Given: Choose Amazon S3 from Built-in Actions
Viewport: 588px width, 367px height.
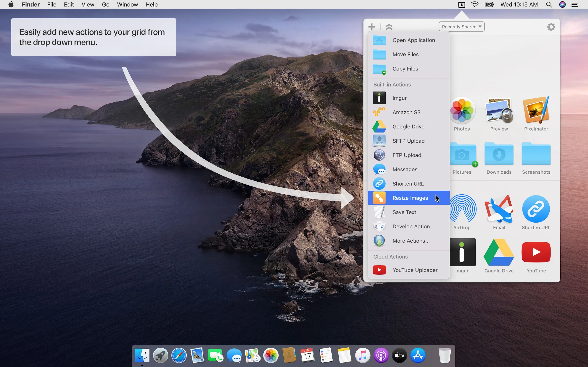Looking at the screenshot, I should tap(406, 112).
